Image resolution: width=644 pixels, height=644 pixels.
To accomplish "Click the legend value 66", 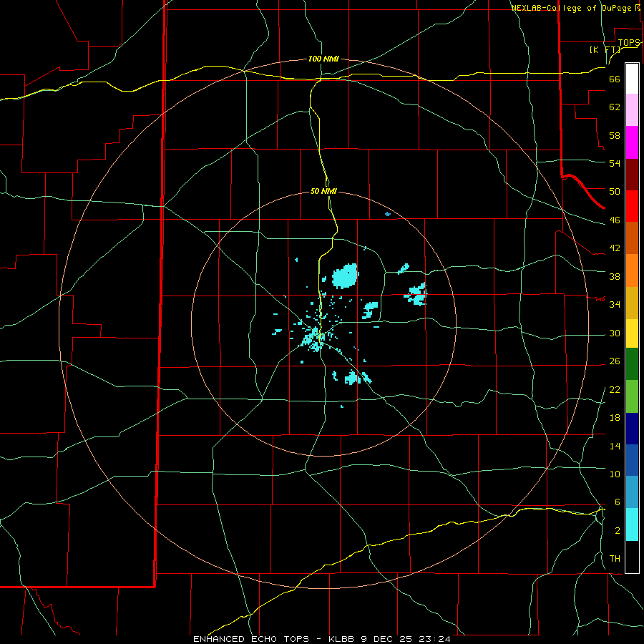I will tap(615, 79).
